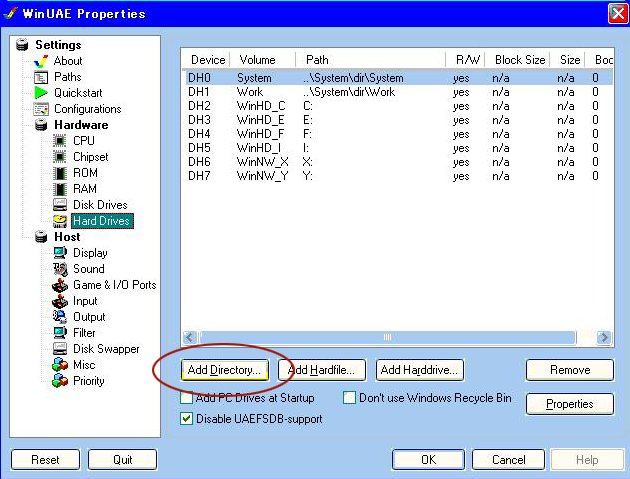Viewport: 630px width, 479px height.
Task: Select the DH7 WinNW_Y row
Action: (398, 176)
